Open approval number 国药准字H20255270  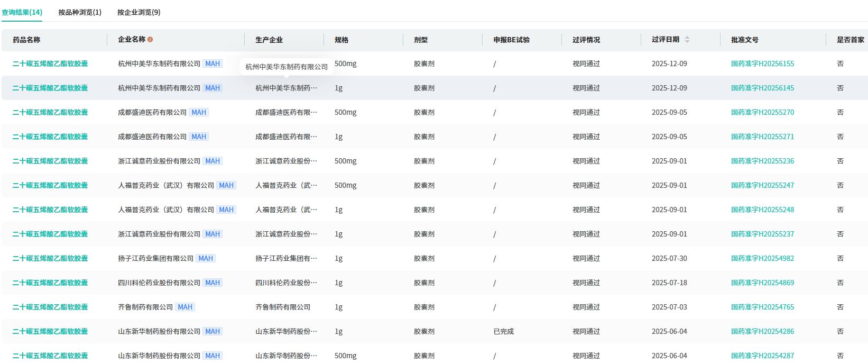762,112
